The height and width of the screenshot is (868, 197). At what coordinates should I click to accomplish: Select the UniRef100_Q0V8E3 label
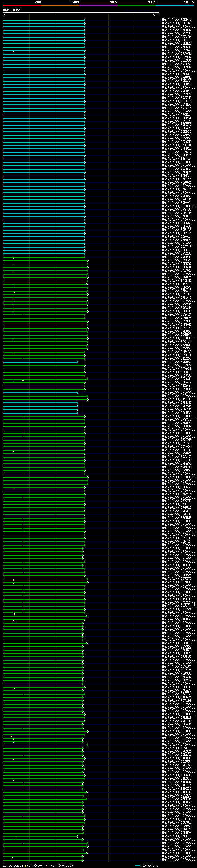point(177,667)
